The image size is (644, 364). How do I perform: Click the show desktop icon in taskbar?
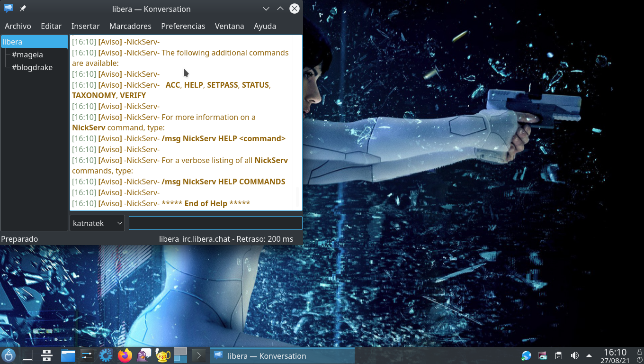click(27, 355)
